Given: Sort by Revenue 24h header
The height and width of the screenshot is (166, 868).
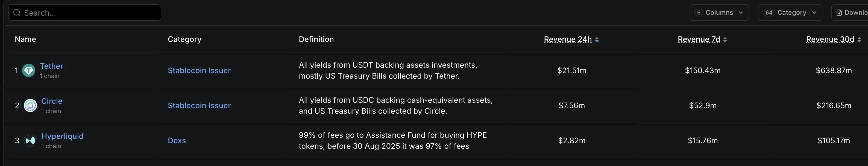Looking at the screenshot, I should click(x=568, y=39).
